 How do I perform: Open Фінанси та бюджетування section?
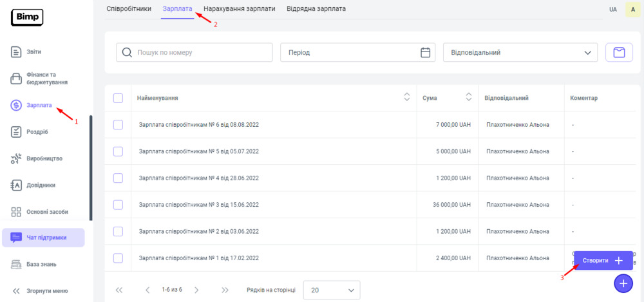click(x=45, y=79)
